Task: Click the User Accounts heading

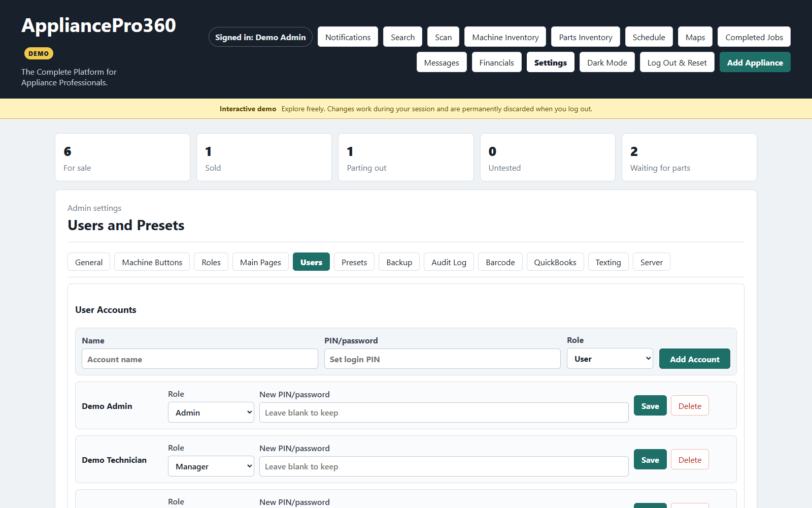Action: click(106, 310)
